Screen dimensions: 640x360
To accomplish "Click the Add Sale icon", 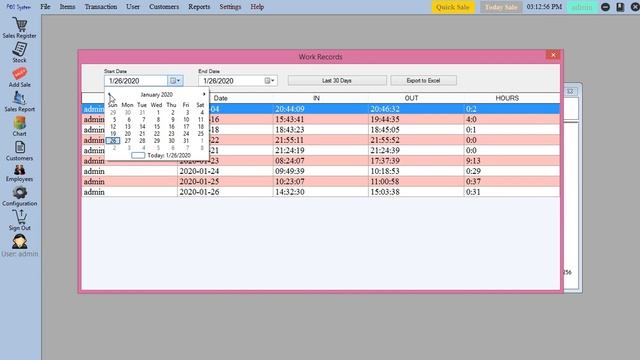I will pyautogui.click(x=19, y=74).
